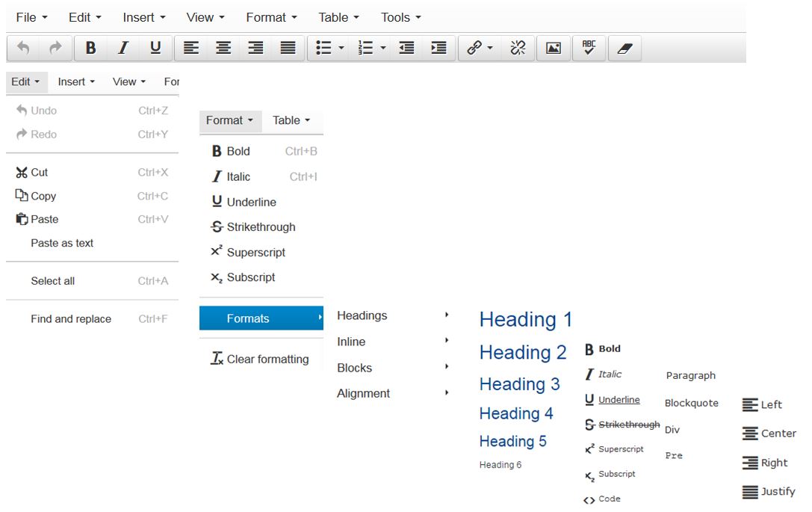Select Justify in Alignment submenu
812x512 pixels.
pyautogui.click(x=769, y=491)
